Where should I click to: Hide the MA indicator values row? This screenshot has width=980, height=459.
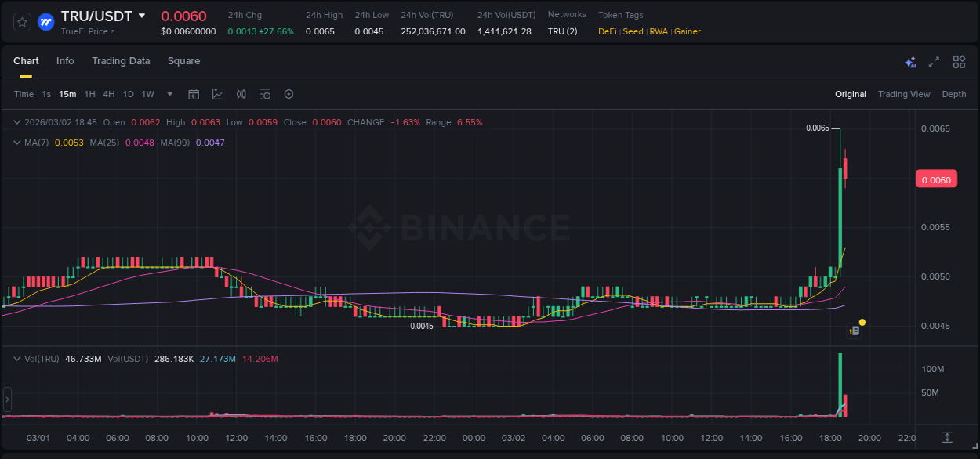pos(17,143)
